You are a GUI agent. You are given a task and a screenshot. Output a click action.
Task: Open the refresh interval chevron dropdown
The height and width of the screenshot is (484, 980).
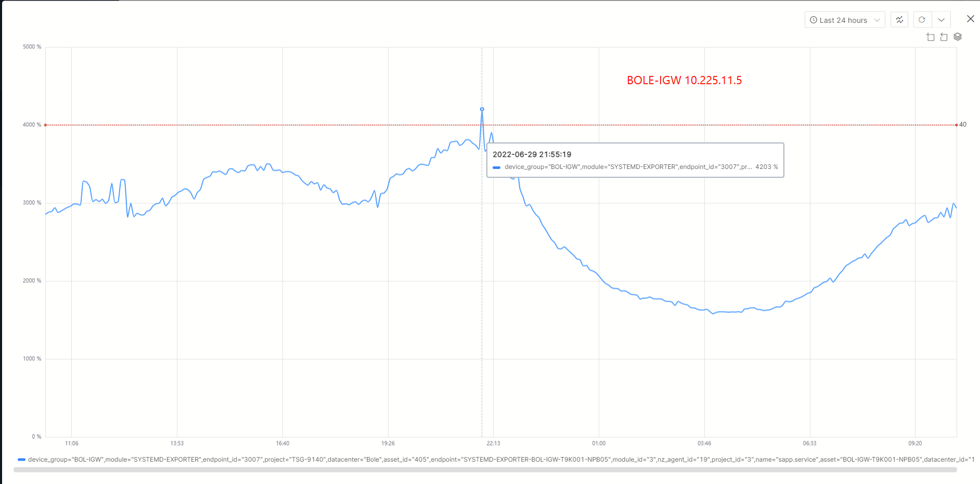point(941,20)
